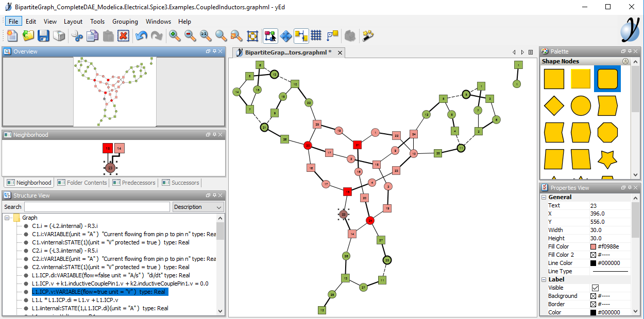Reset the zoom to 1:1
This screenshot has width=644, height=319.
point(205,36)
